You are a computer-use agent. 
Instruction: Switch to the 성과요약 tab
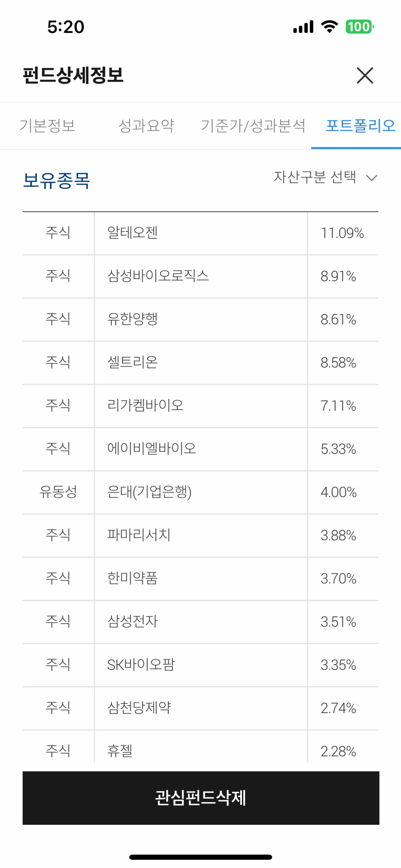coord(146,126)
